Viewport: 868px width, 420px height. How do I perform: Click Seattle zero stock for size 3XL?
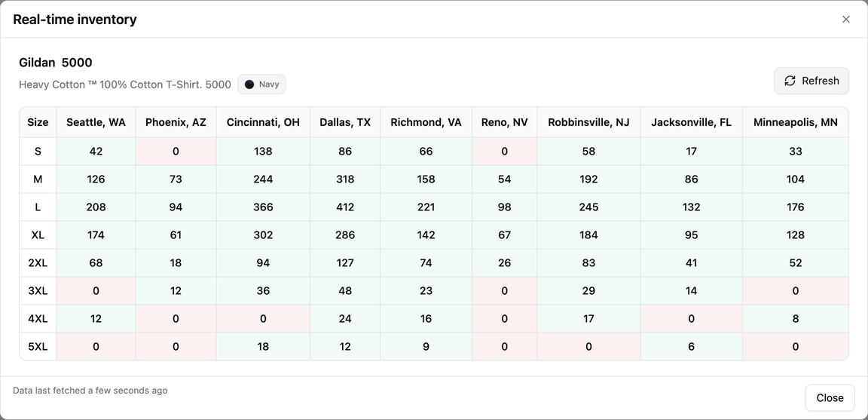(x=96, y=291)
